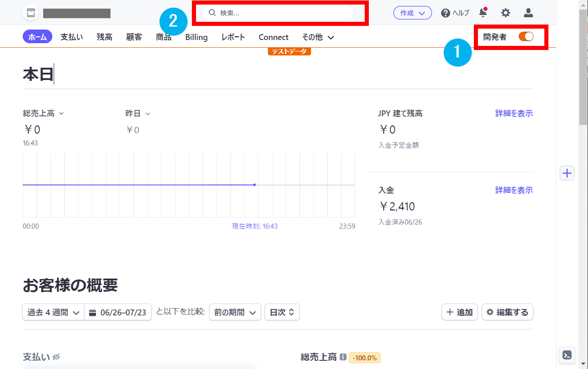Go to the 支払い tab
This screenshot has width=588, height=369.
[72, 37]
